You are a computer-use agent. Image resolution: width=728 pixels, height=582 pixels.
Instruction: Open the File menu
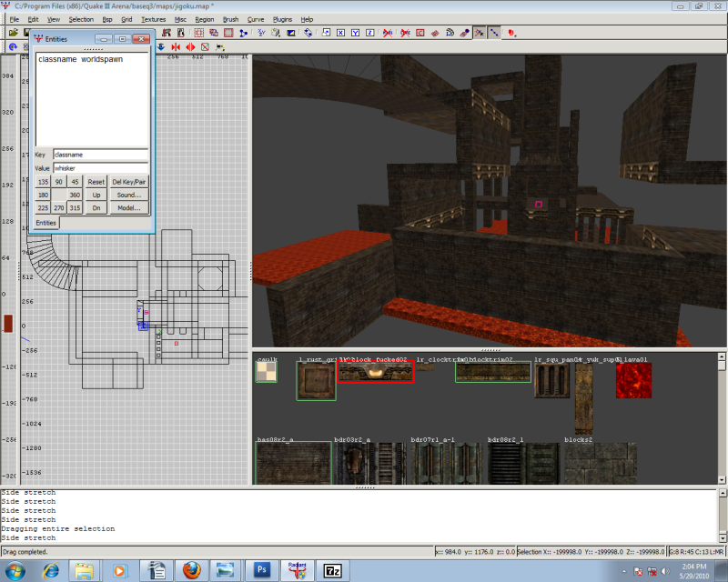pyautogui.click(x=15, y=19)
